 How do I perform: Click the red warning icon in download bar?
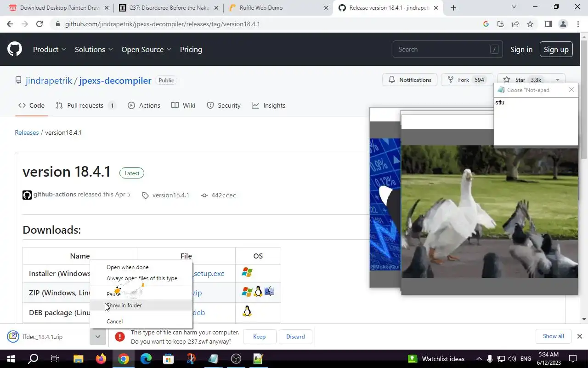pyautogui.click(x=120, y=337)
